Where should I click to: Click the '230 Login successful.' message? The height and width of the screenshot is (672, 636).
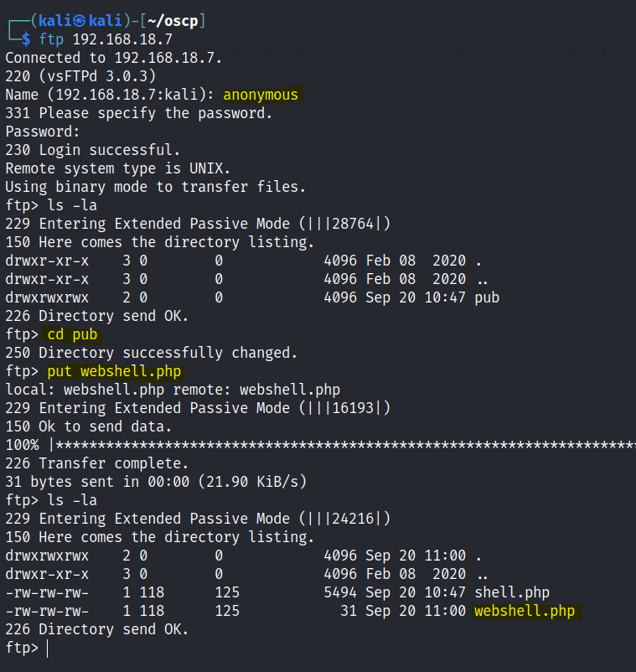point(93,150)
